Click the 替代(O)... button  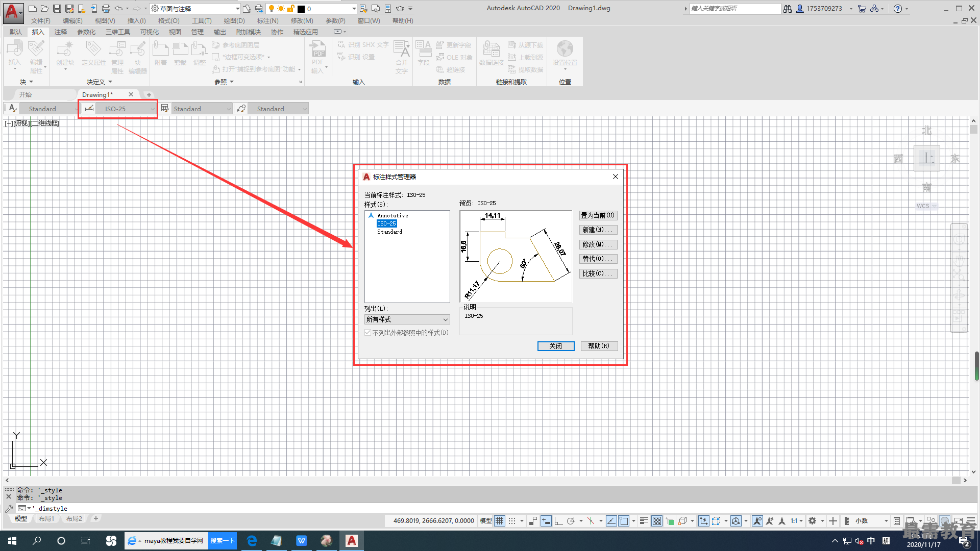pyautogui.click(x=598, y=259)
